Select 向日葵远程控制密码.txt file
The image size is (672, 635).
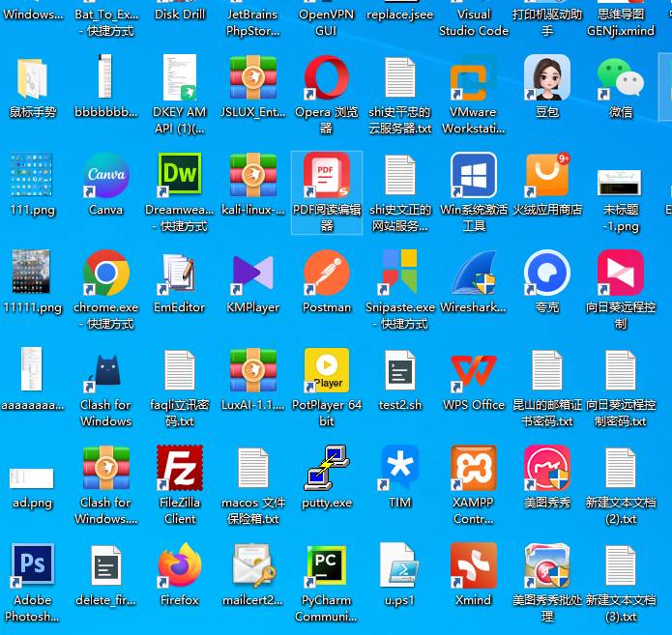point(621,370)
